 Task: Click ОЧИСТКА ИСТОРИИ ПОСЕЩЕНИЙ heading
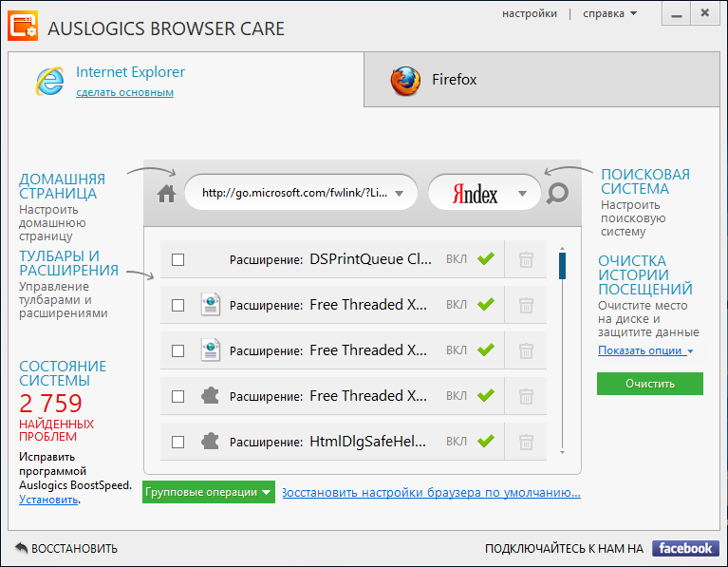645,274
